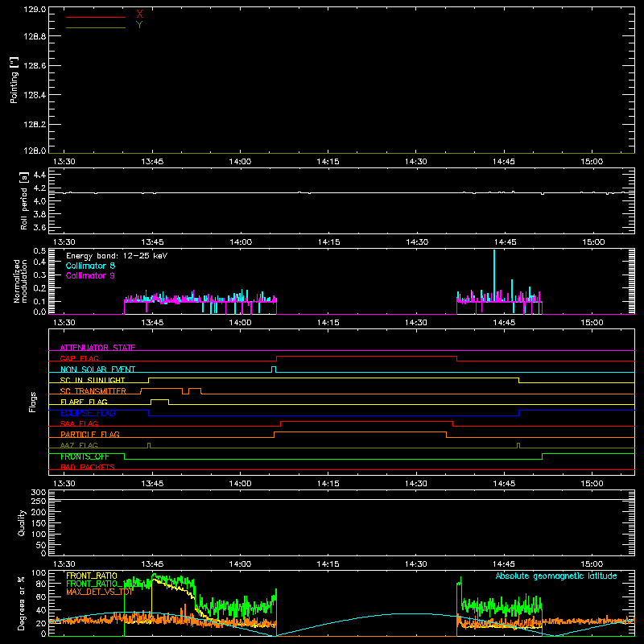
Task: Click the tallest cyan Collimator 8 spike
Action: 494,275
